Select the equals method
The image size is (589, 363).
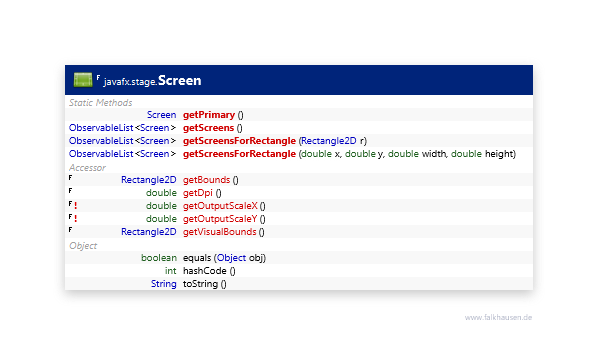(197, 258)
